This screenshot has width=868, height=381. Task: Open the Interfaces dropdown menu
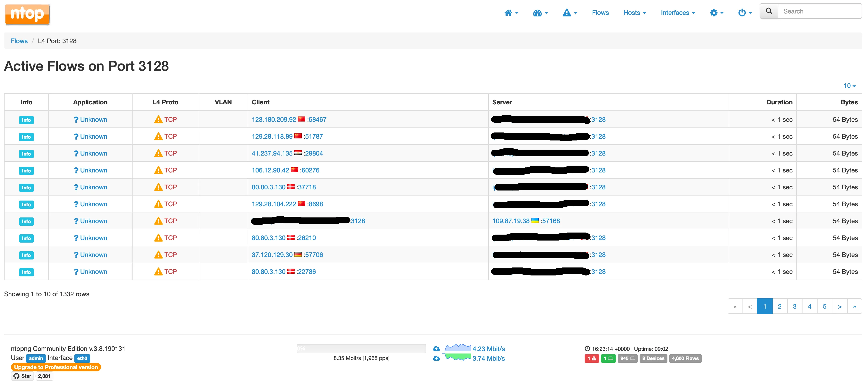[678, 13]
